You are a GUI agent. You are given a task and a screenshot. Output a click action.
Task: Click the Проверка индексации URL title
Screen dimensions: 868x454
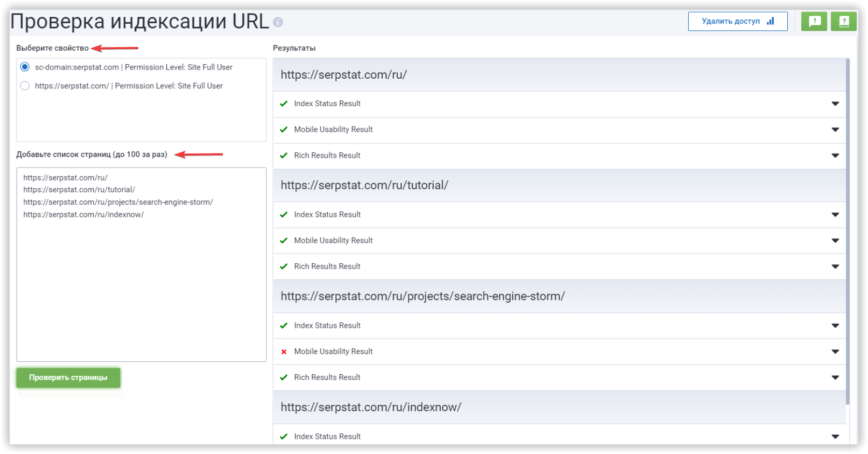[x=140, y=22]
